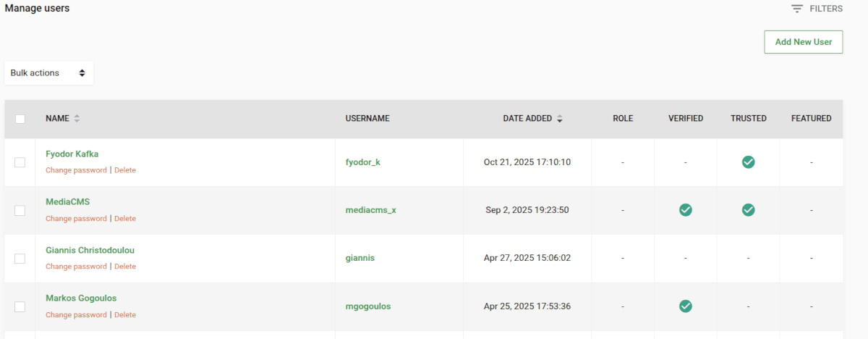
Task: Open the giannis username profile
Action: [359, 258]
